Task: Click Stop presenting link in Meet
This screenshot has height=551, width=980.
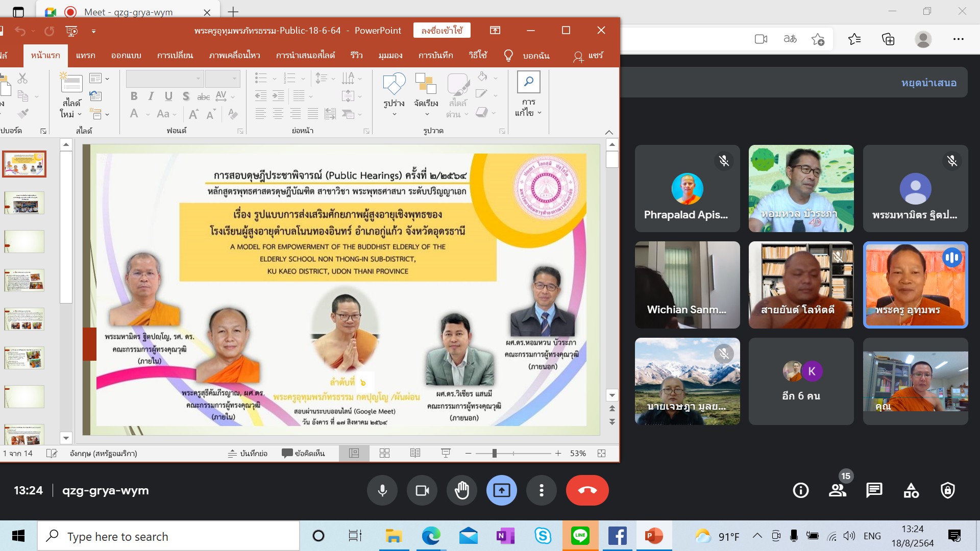Action: tap(928, 83)
